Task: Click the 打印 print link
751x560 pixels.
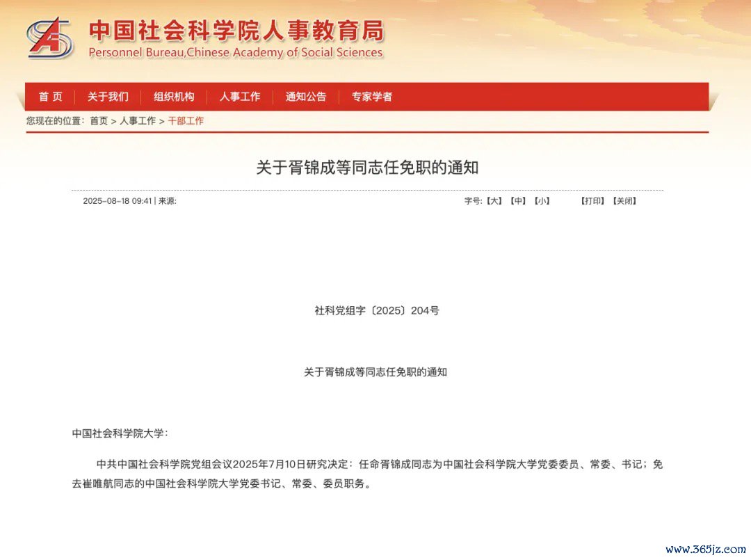Action: (592, 201)
